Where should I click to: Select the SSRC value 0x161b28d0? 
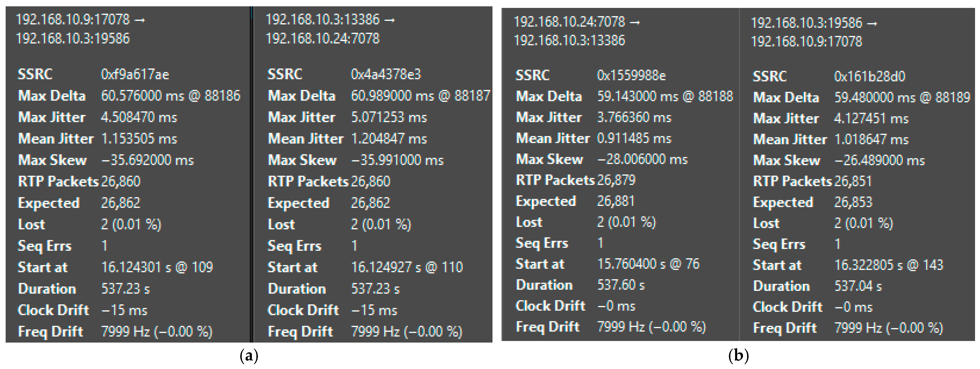pos(869,77)
